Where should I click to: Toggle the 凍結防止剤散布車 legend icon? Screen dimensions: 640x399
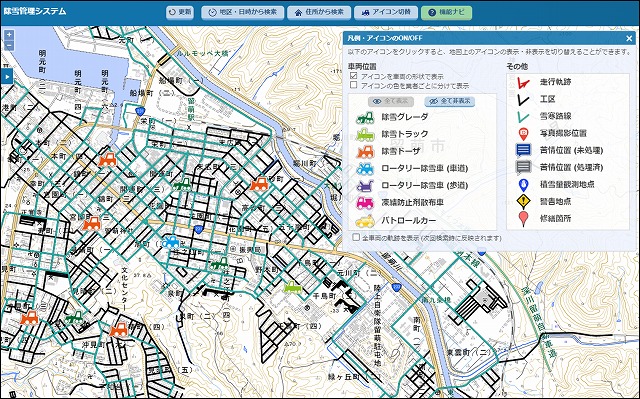(365, 202)
